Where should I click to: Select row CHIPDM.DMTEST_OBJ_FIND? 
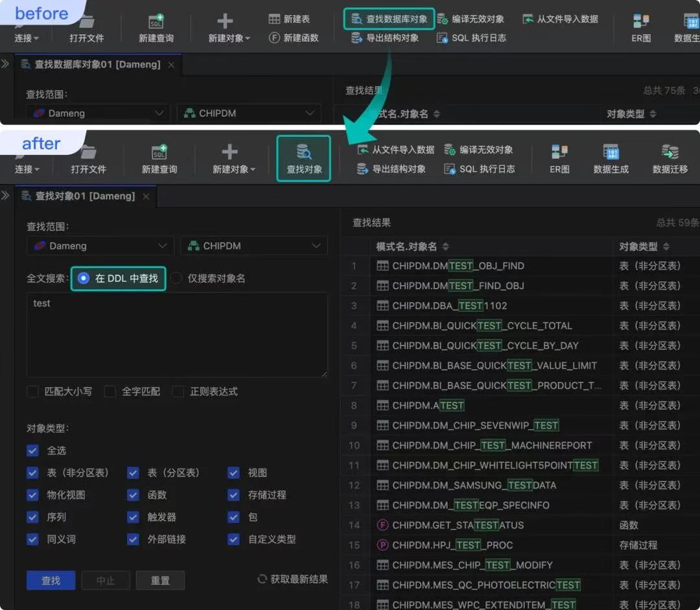click(x=520, y=266)
